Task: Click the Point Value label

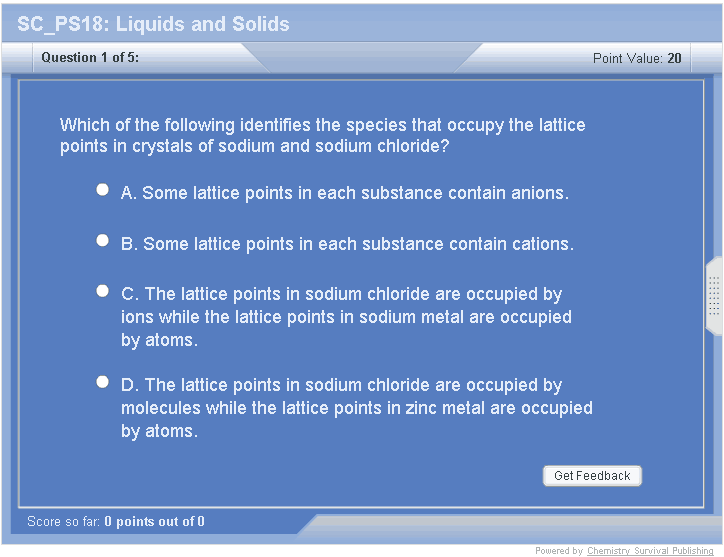Action: pos(627,58)
